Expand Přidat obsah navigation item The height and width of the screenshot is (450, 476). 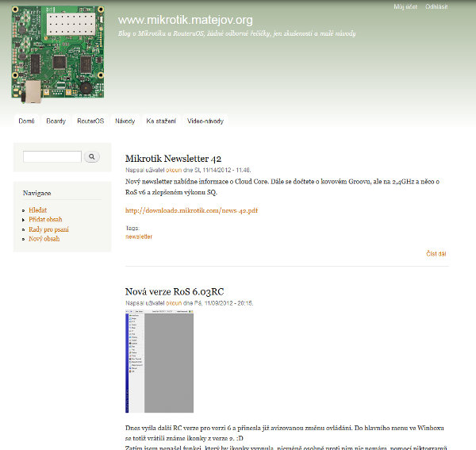pos(45,219)
